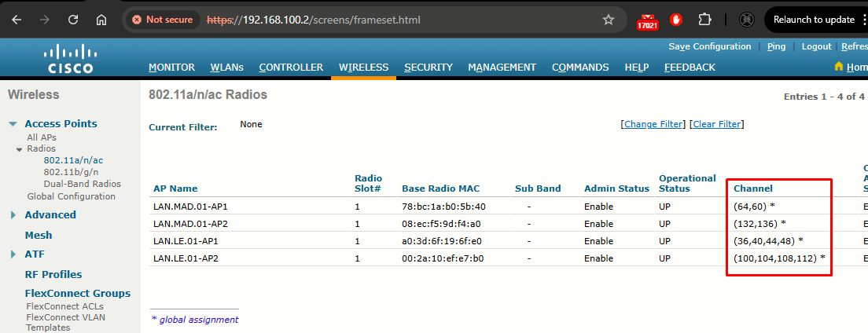This screenshot has height=333, width=868.
Task: Open the RF Profiles section
Action: point(53,274)
